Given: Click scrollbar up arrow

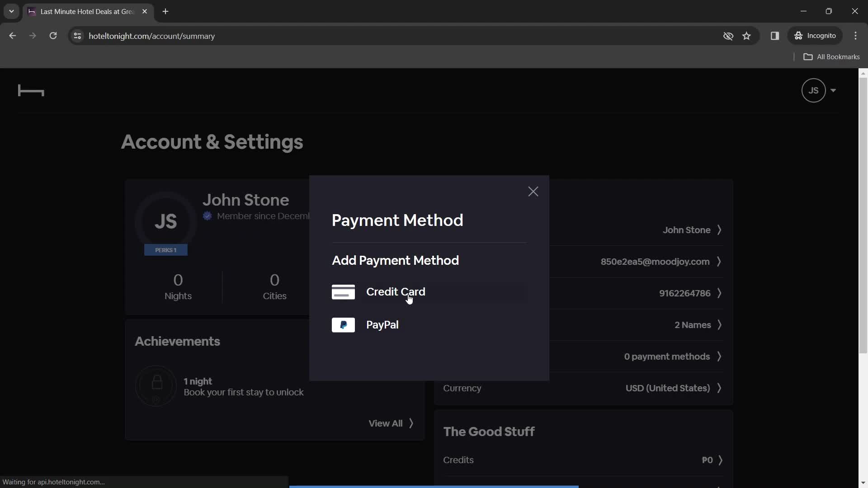Looking at the screenshot, I should pyautogui.click(x=863, y=73).
